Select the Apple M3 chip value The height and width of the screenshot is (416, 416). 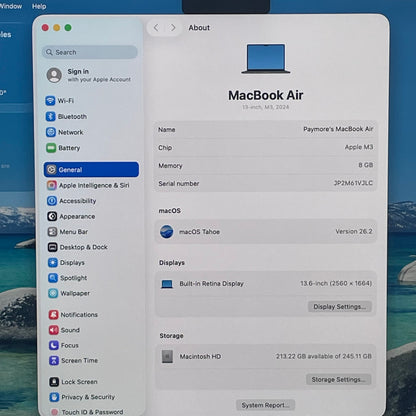[x=359, y=147]
